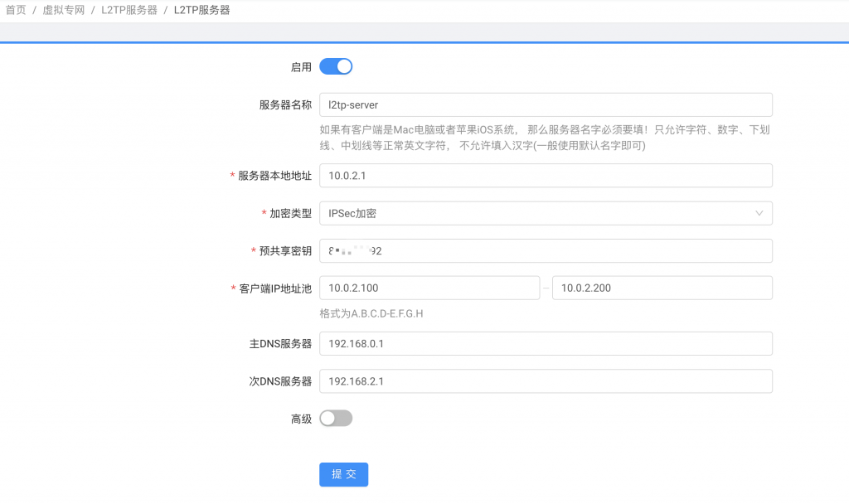The height and width of the screenshot is (504, 849).
Task: Click the 加密类型 field label
Action: click(290, 214)
